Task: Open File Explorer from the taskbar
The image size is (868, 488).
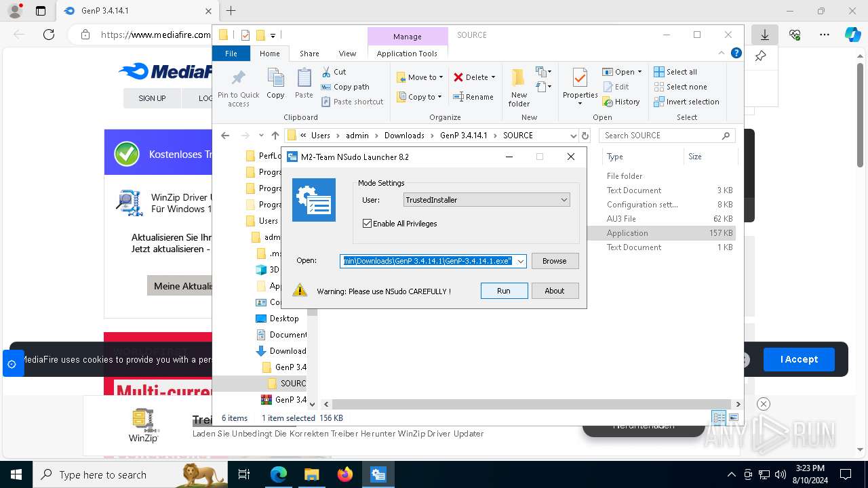Action: [312, 474]
